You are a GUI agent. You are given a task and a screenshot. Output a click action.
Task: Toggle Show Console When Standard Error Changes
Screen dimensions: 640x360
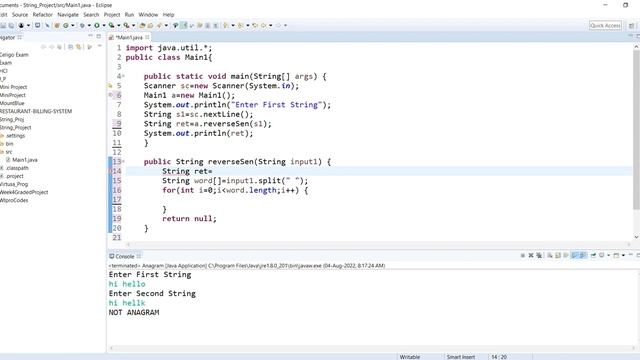(x=583, y=256)
